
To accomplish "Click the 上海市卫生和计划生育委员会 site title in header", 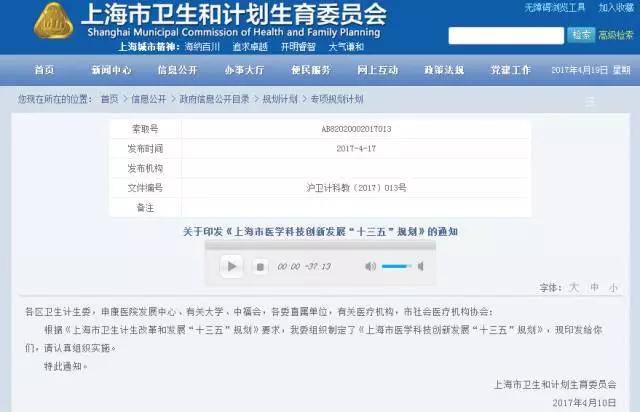I will (x=234, y=14).
